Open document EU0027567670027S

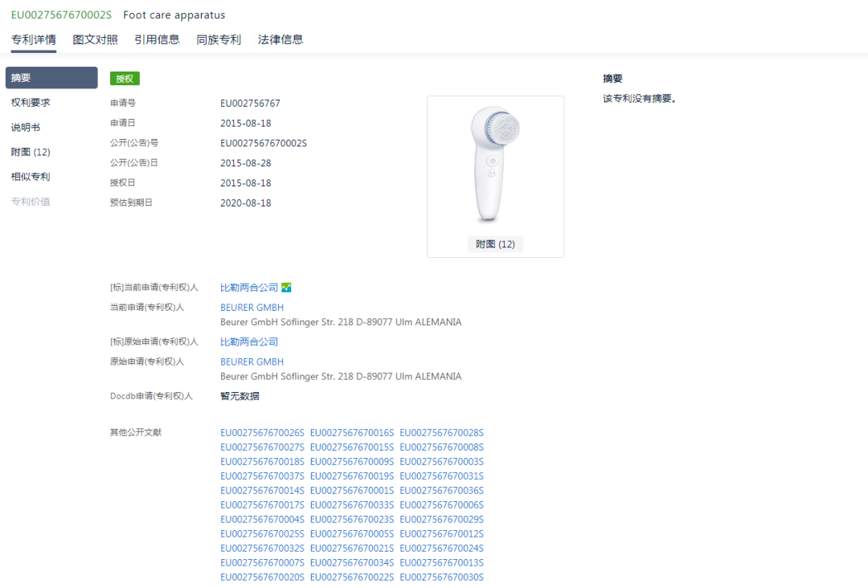pyautogui.click(x=262, y=447)
